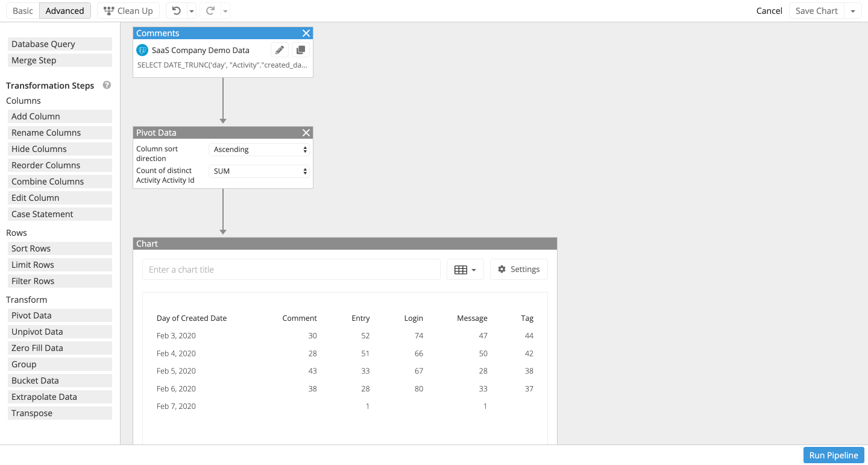Click the Comment column header

point(300,318)
